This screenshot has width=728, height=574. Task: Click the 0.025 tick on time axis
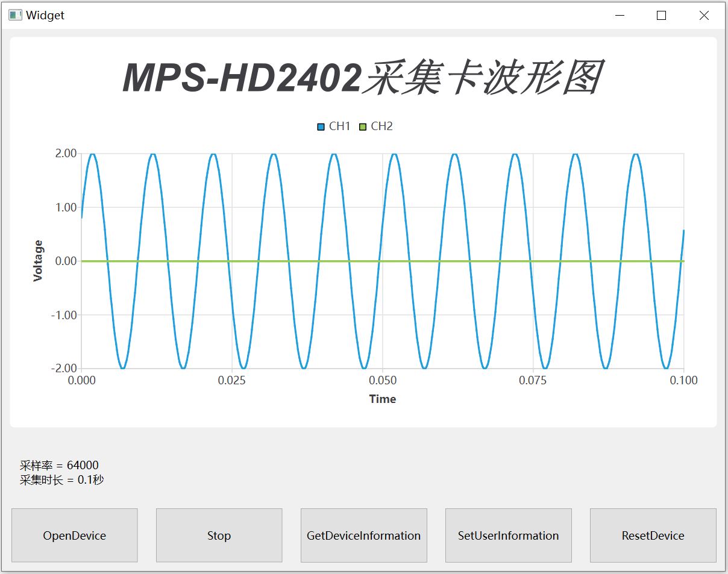click(x=232, y=380)
